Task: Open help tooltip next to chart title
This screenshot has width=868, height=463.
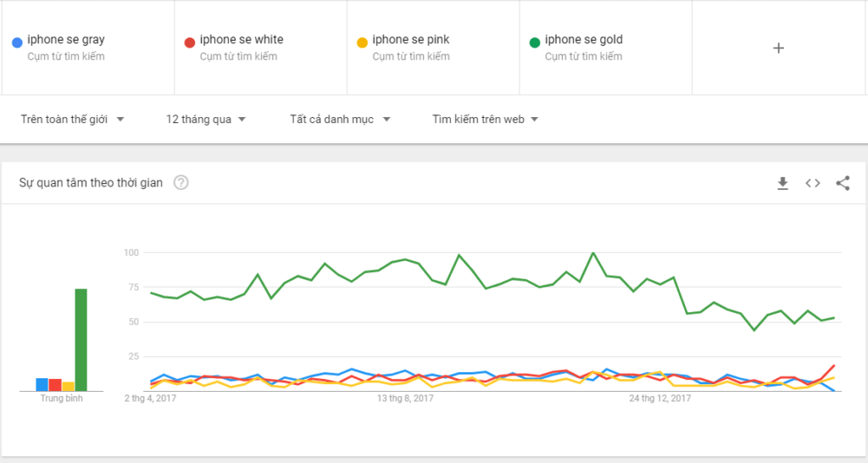Action: (181, 183)
